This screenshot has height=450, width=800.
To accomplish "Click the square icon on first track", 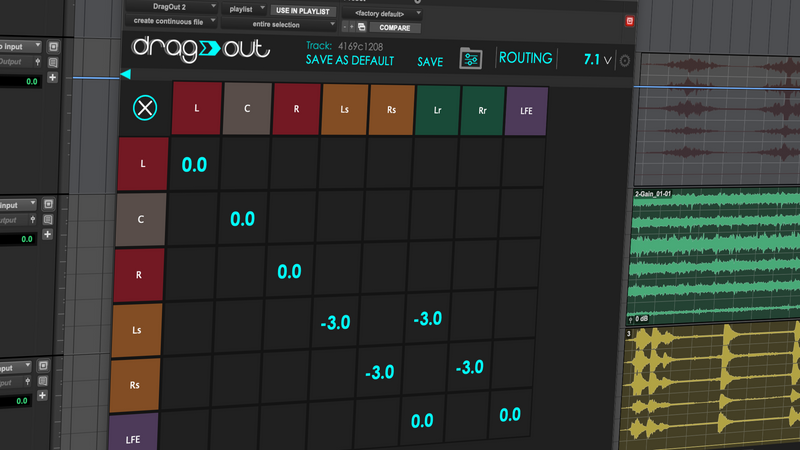I will 54,47.
